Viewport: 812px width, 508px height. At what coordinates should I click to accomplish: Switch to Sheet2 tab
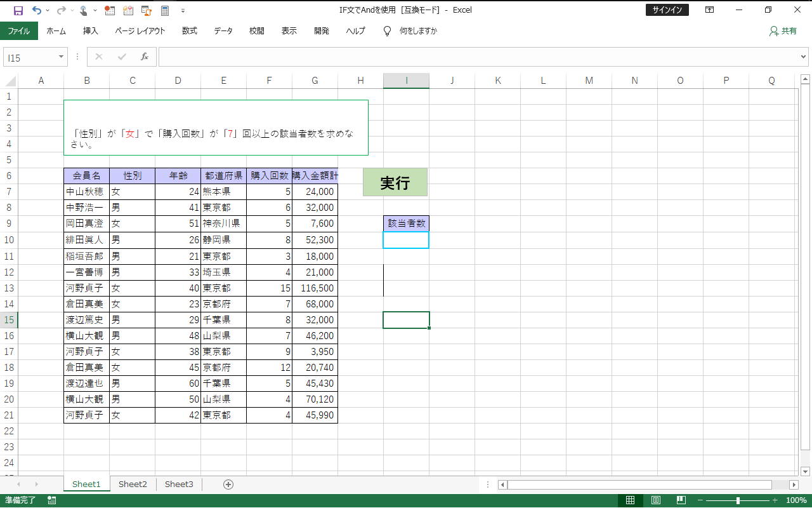click(x=133, y=485)
